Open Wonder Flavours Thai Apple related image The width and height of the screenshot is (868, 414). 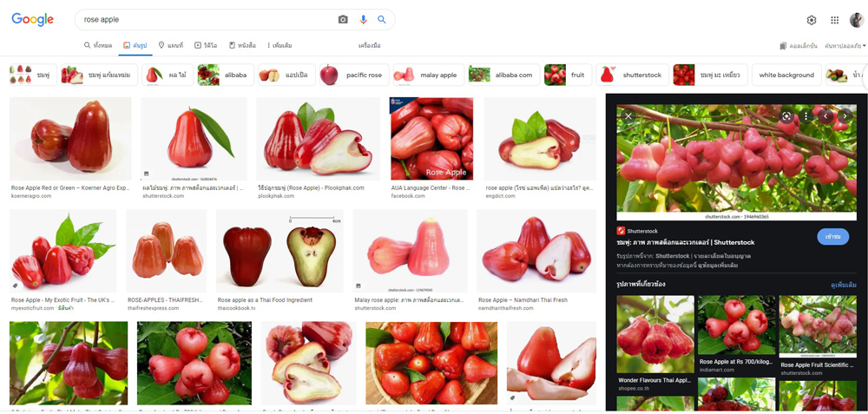655,334
